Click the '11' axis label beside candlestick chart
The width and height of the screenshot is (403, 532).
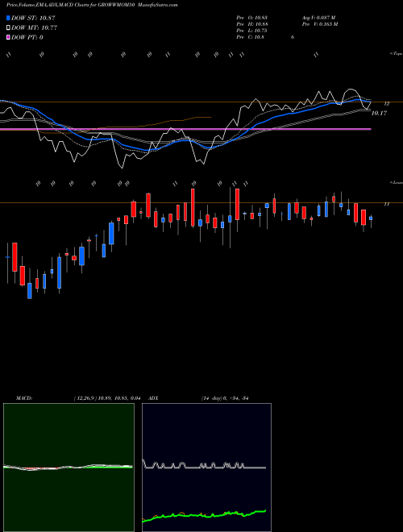click(x=386, y=204)
